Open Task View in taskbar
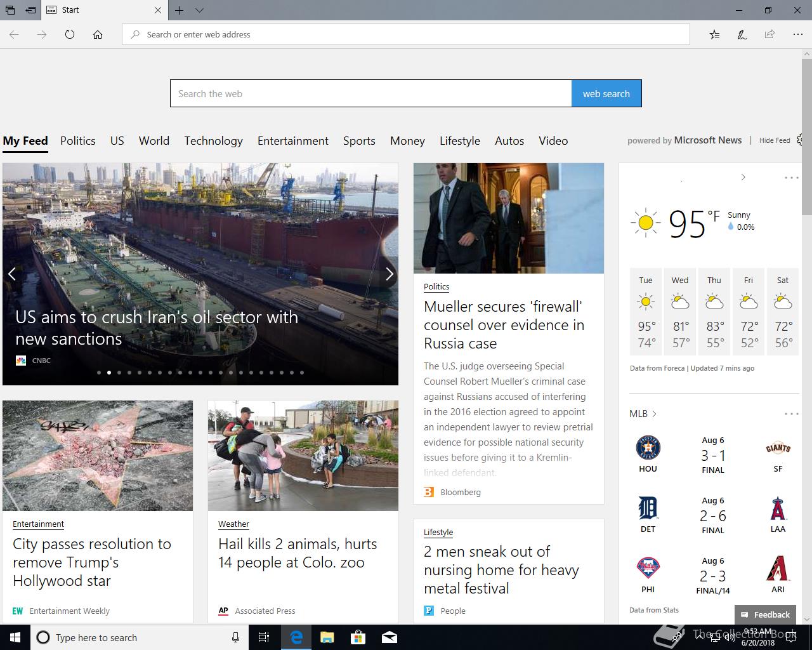This screenshot has width=812, height=650. click(264, 637)
